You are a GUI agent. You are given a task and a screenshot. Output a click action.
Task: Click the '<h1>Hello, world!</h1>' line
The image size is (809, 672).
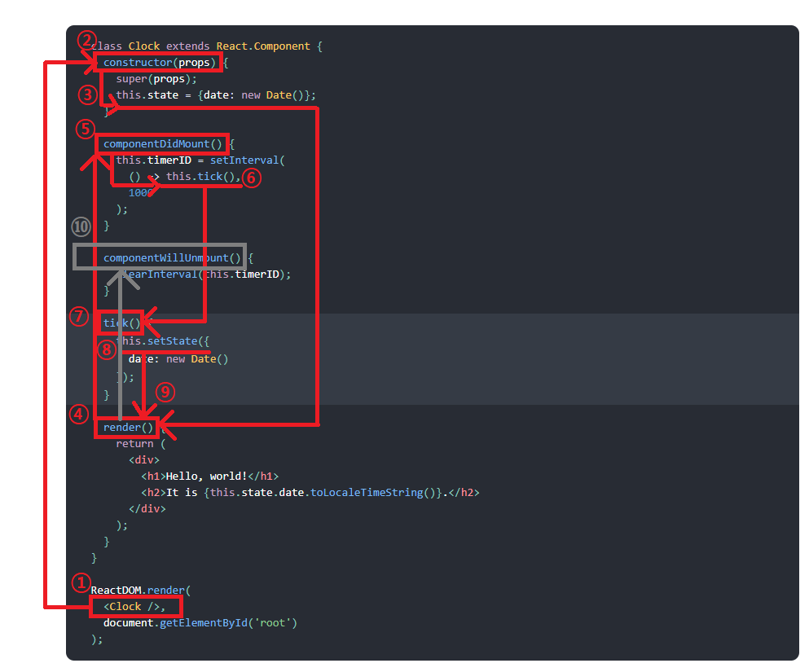point(209,476)
